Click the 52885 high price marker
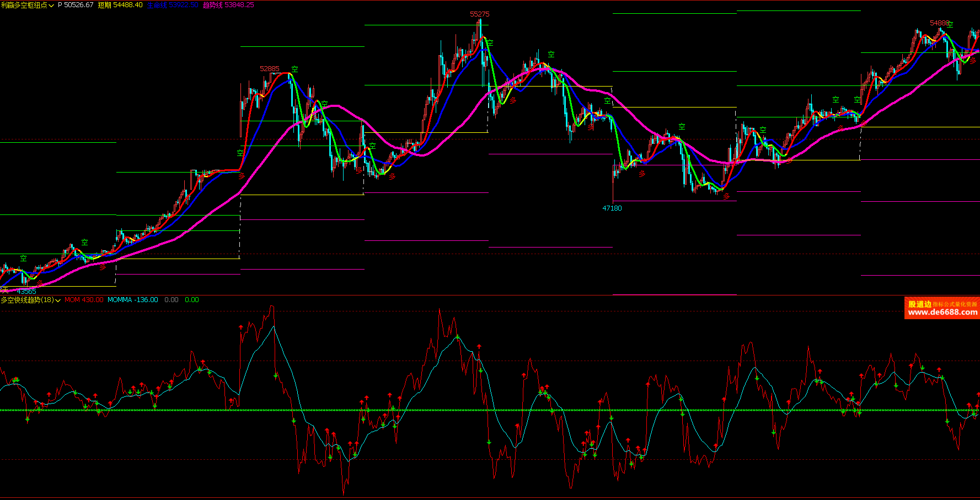980x500 pixels. (269, 68)
